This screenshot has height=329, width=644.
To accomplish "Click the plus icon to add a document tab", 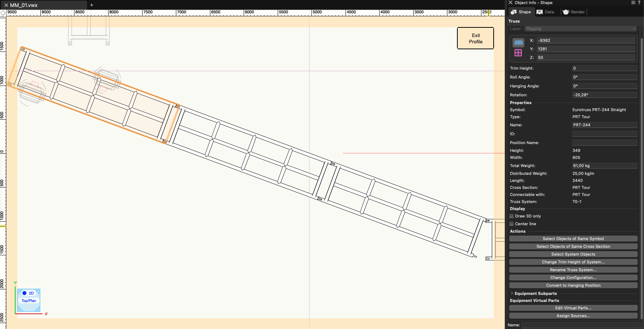I will [x=91, y=5].
